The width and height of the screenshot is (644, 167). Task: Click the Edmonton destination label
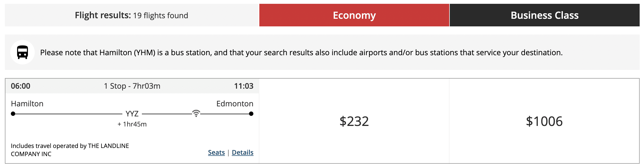tap(235, 104)
